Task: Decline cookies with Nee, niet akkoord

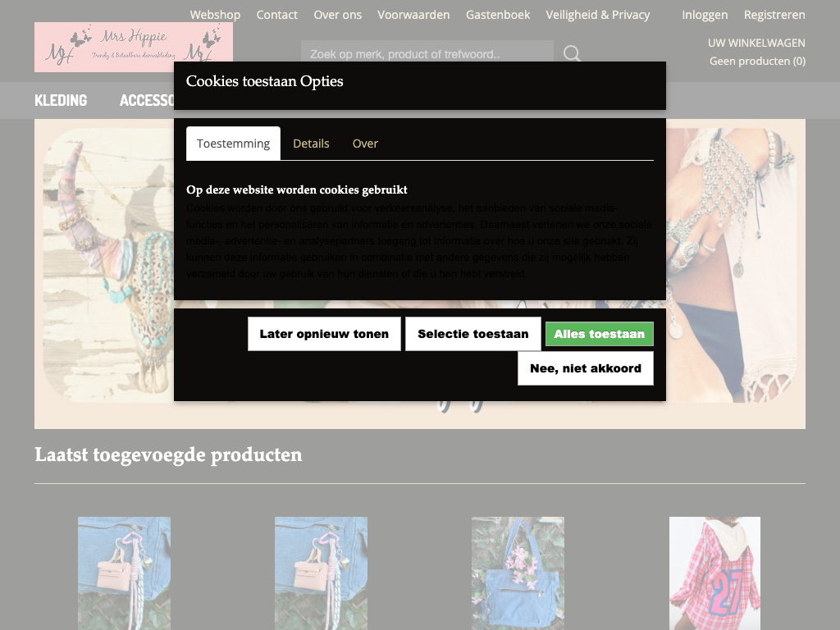Action: [586, 368]
